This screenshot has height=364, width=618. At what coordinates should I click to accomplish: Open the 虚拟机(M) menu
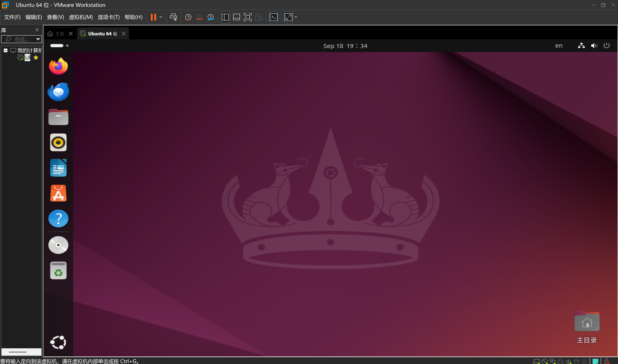point(81,17)
